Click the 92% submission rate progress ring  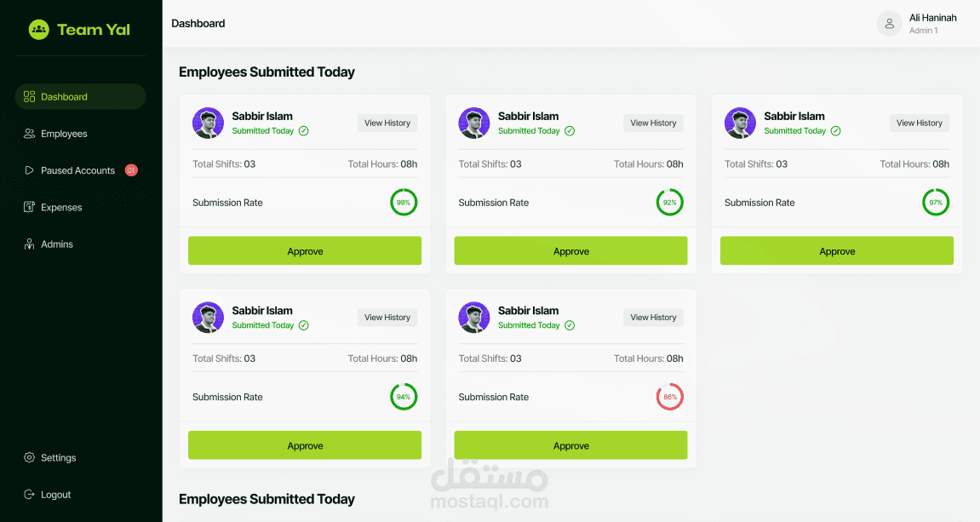tap(670, 203)
